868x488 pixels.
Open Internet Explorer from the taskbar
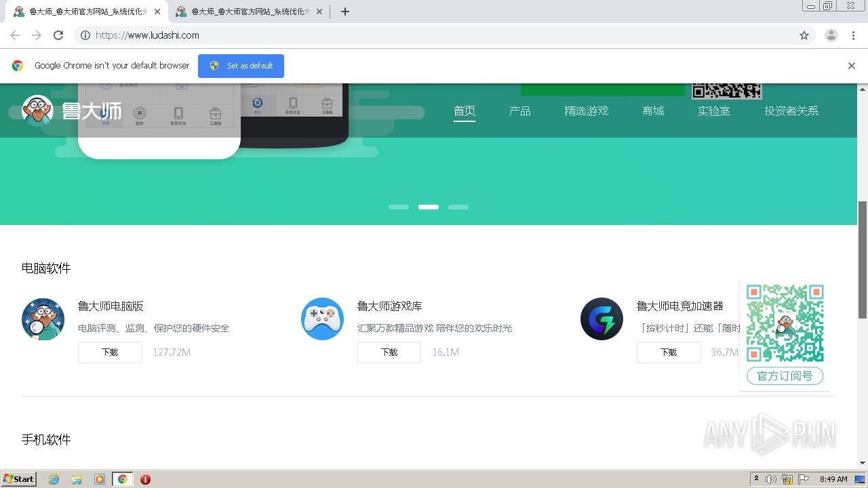tap(54, 479)
